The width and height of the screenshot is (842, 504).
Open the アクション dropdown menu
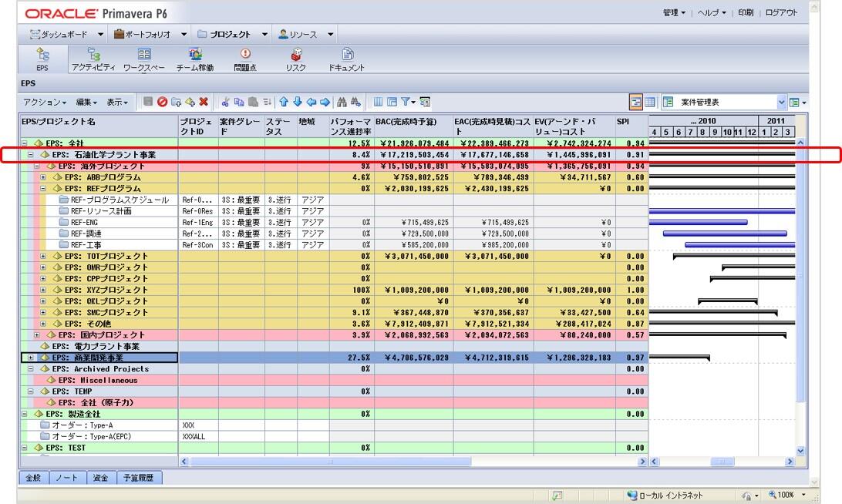[45, 102]
